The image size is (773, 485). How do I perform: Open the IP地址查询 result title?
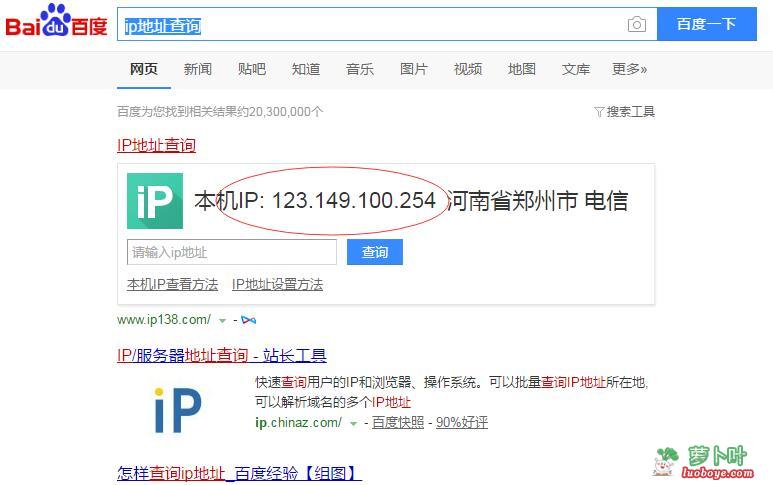point(156,145)
